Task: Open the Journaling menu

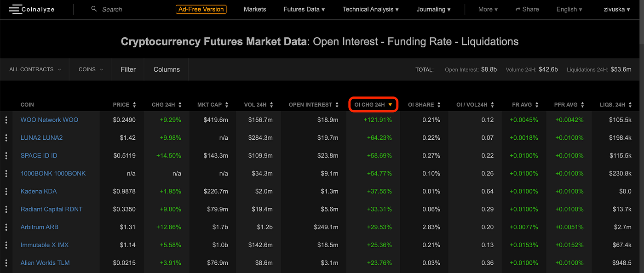Action: [x=433, y=9]
